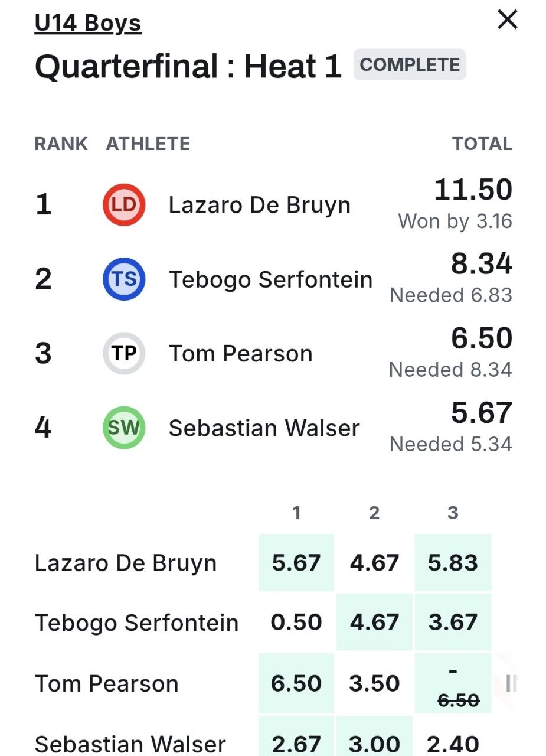Select Tebogo Serfontein's wave 2 score 4.67

(374, 622)
